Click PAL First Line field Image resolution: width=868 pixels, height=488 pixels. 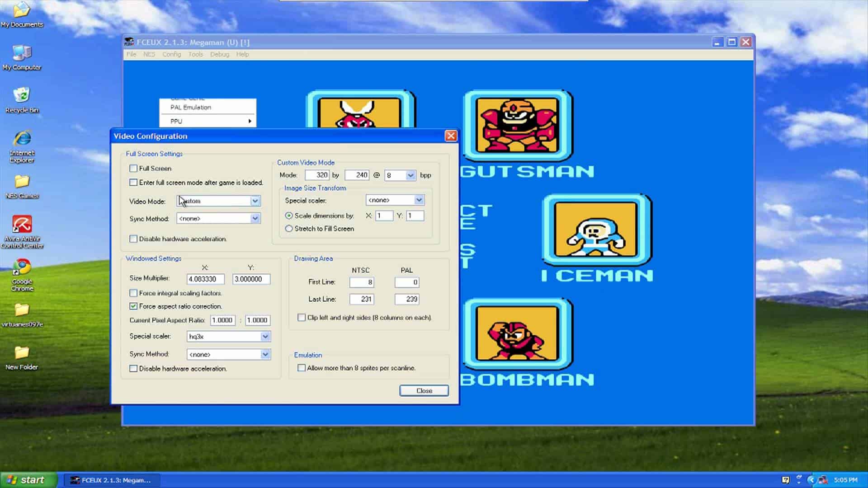coord(407,282)
